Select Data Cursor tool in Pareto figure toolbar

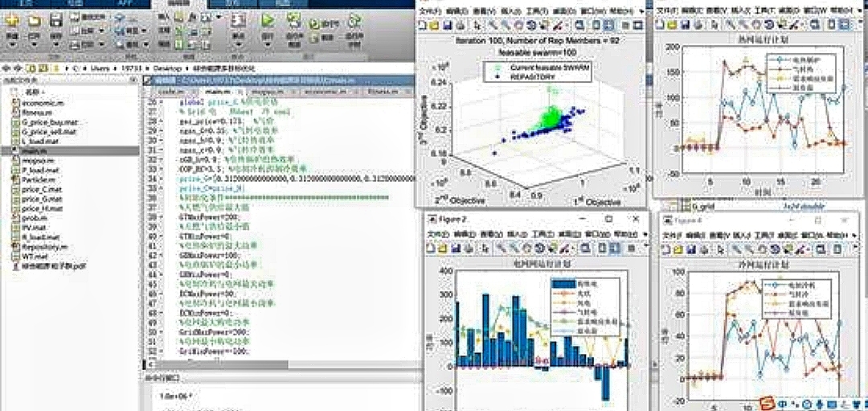click(545, 25)
